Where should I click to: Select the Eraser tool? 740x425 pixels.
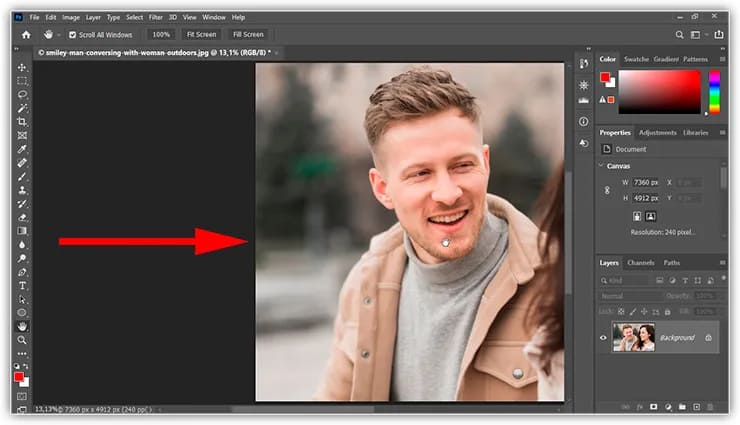pyautogui.click(x=22, y=217)
